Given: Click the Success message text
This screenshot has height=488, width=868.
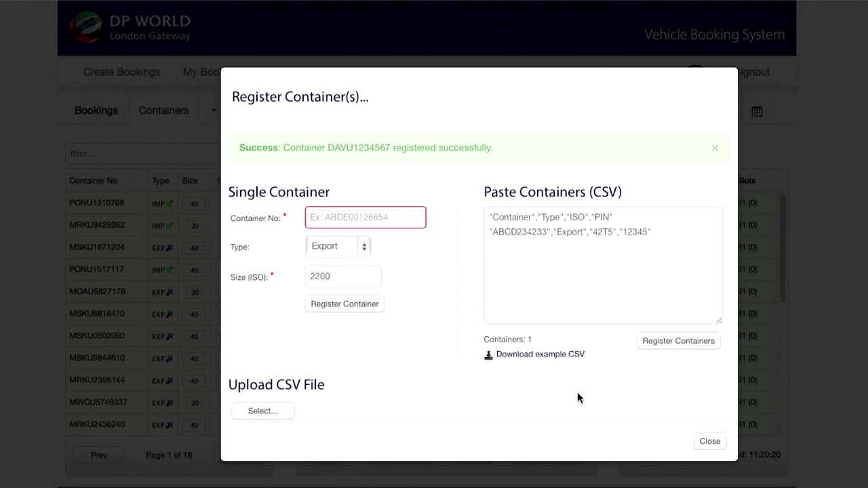Looking at the screenshot, I should click(x=366, y=148).
